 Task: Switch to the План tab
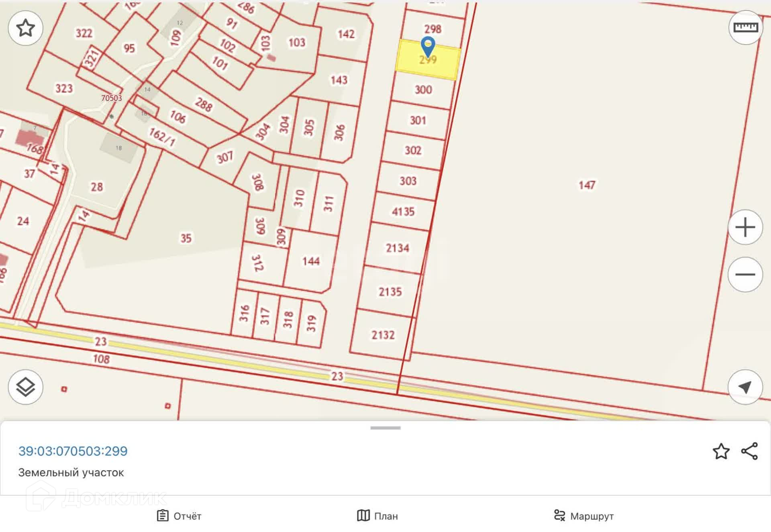(x=377, y=516)
